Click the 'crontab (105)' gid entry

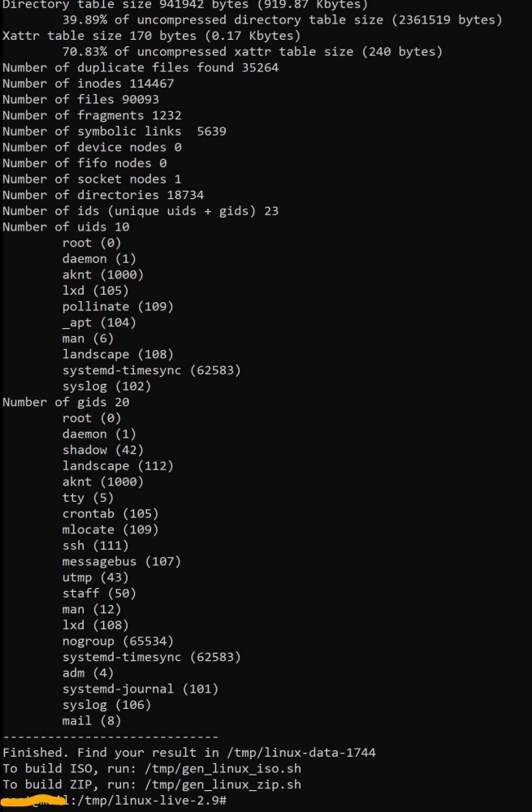[x=110, y=514]
